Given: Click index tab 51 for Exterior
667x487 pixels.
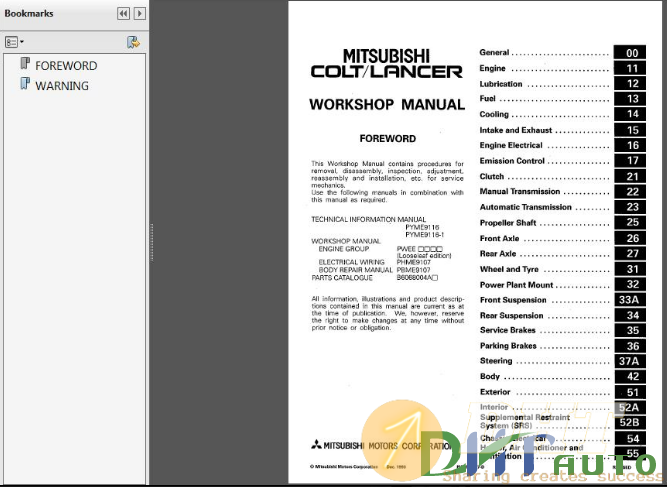Looking at the screenshot, I should click(630, 392).
